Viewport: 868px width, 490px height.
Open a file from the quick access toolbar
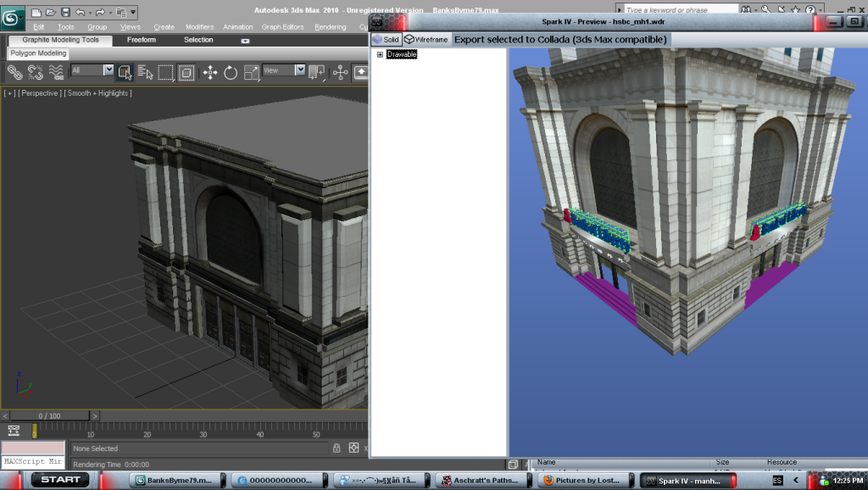[x=50, y=12]
